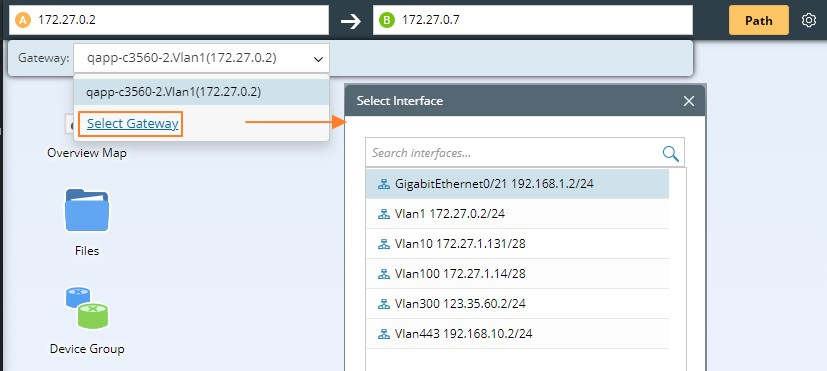Click the destination B marker icon
Viewport: 827px width, 371px height.
(x=387, y=21)
